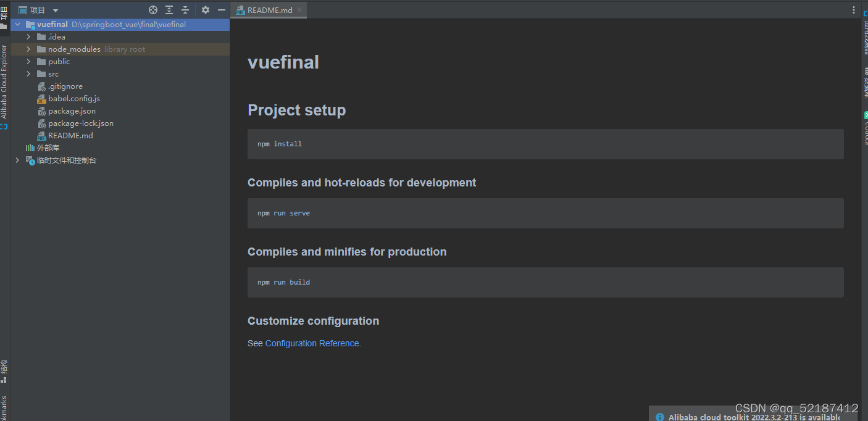The width and height of the screenshot is (868, 421).
Task: Close the README.md tab
Action: 299,10
